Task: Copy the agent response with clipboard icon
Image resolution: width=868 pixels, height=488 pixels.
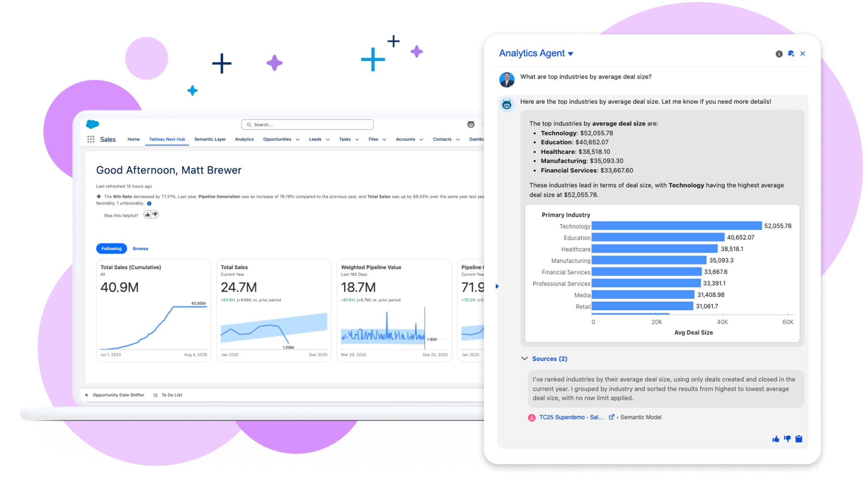Action: tap(799, 439)
